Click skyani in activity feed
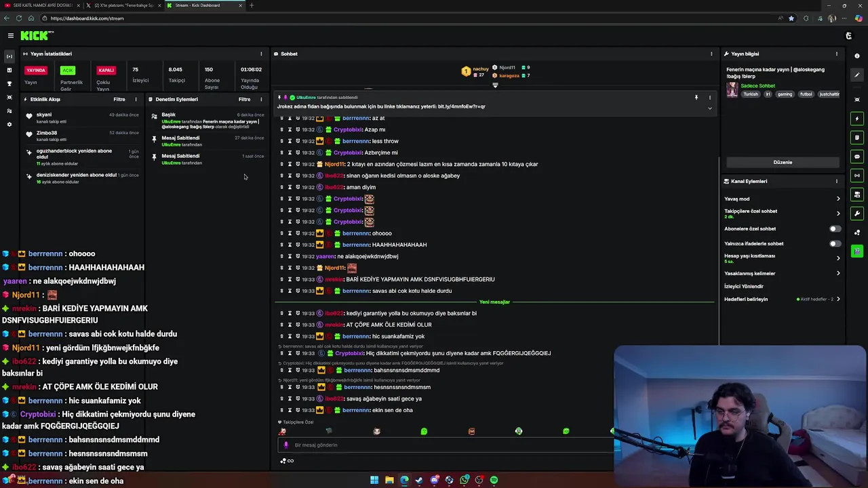This screenshot has height=488, width=868. click(44, 115)
